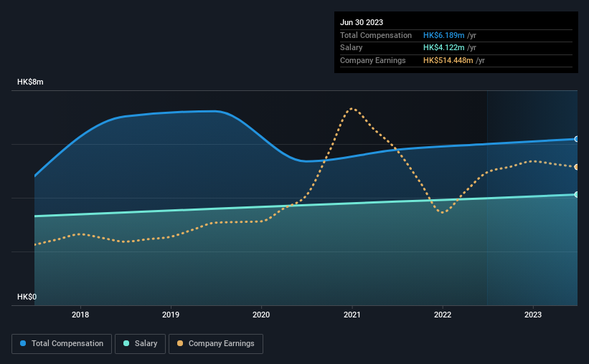The image size is (589, 364).
Task: Toggle the Salary legend button
Action: (140, 344)
